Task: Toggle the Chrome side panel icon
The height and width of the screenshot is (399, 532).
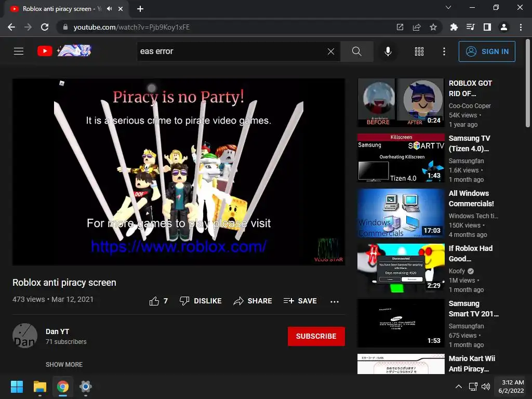Action: coord(487,27)
